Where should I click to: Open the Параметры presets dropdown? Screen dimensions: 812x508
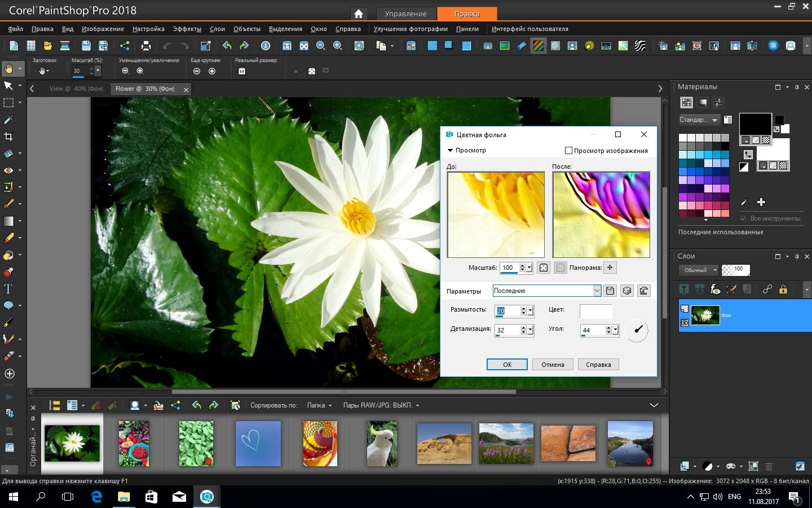[x=597, y=291]
